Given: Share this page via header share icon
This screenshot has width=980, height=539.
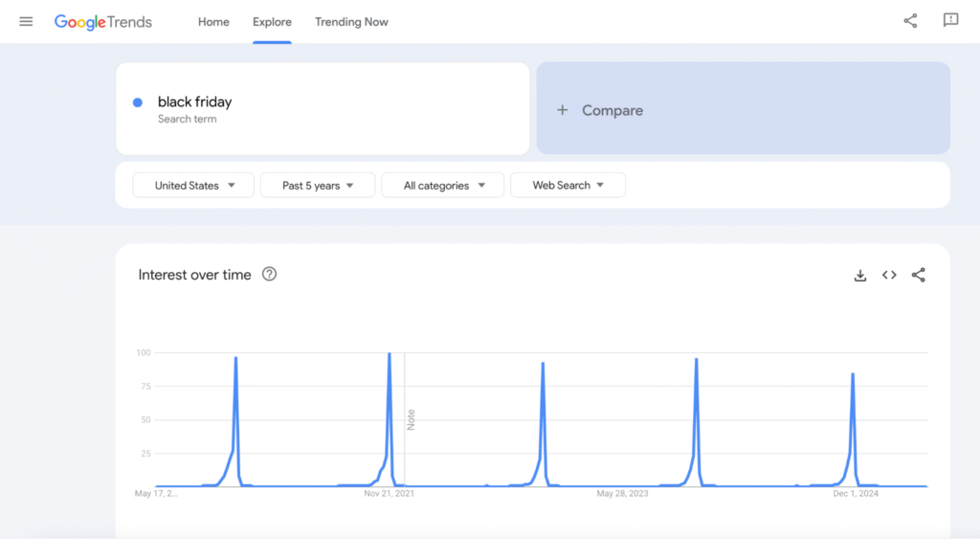Looking at the screenshot, I should 911,21.
